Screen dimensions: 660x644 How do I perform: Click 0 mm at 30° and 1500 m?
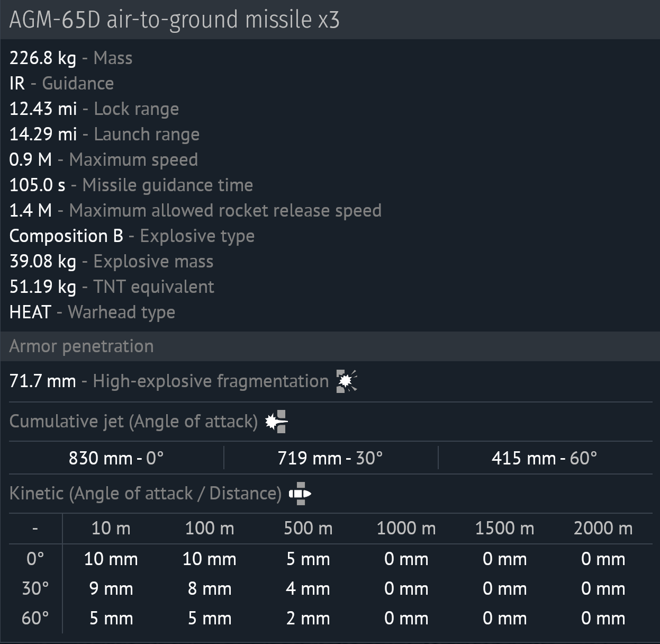pos(504,588)
